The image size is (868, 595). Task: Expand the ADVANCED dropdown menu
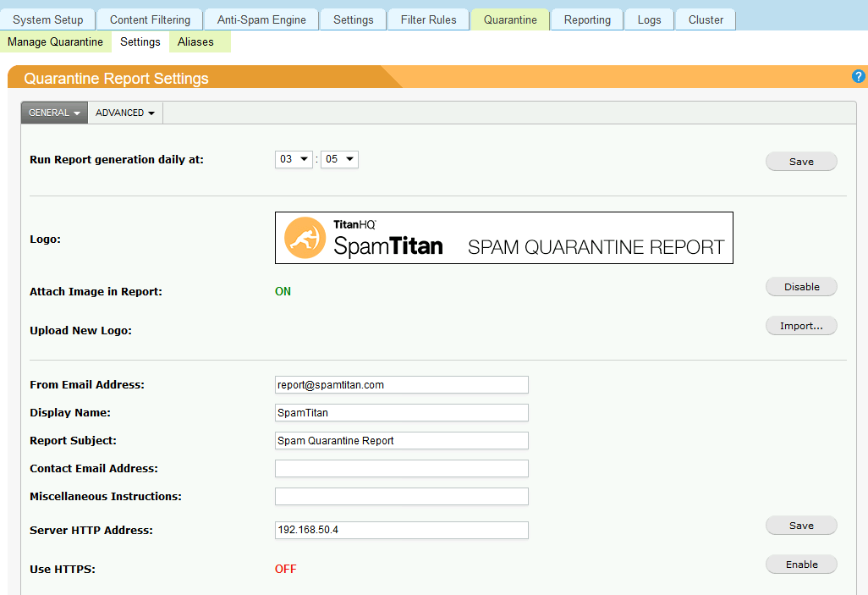point(125,113)
